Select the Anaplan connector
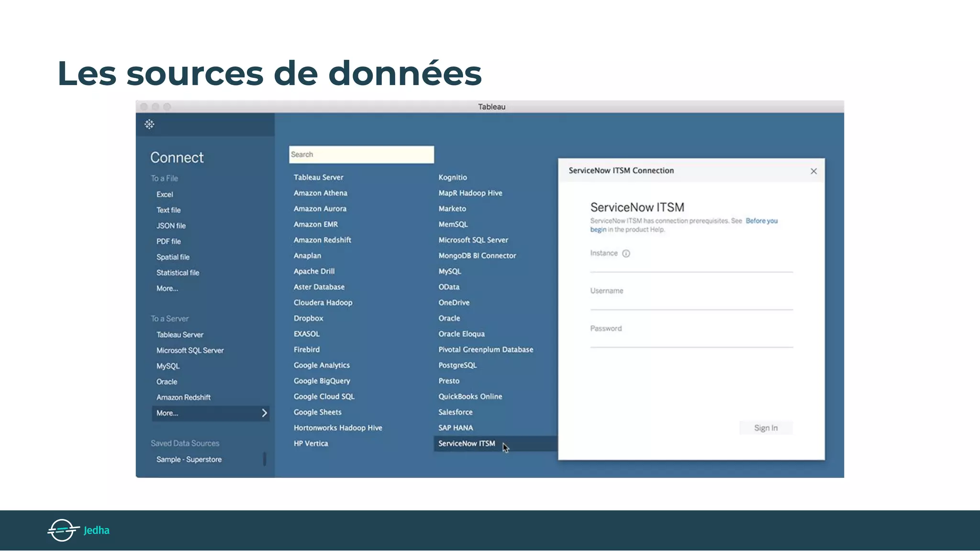Screen dimensions: 980x551 click(307, 255)
